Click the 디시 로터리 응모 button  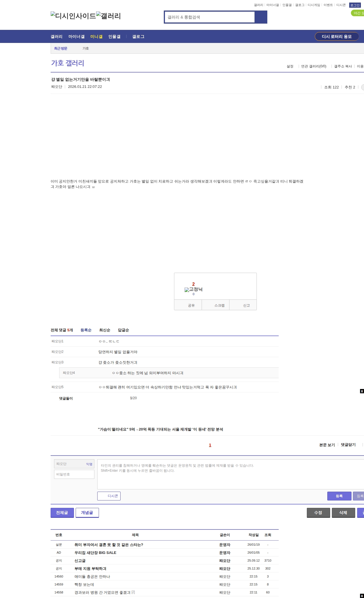pyautogui.click(x=337, y=36)
